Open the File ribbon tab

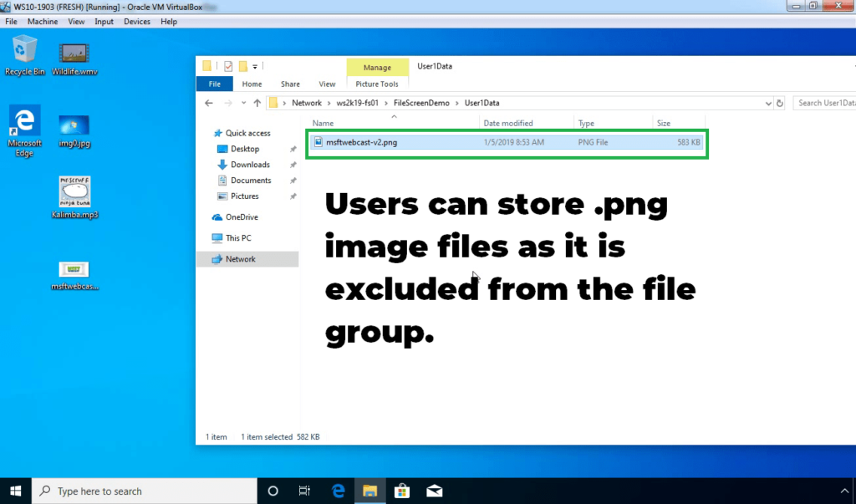(215, 84)
